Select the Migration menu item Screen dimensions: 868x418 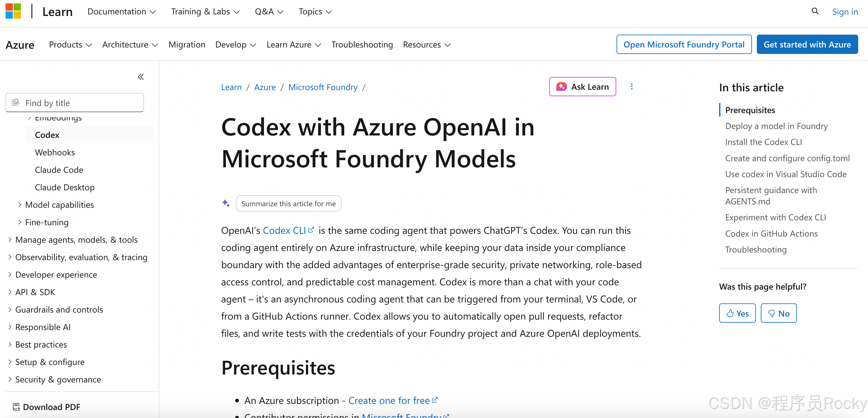[187, 44]
